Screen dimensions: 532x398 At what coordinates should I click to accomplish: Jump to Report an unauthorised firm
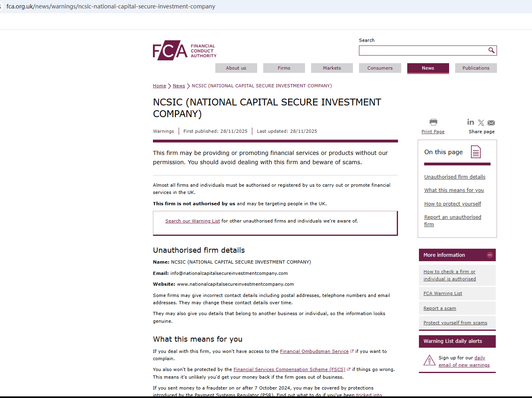point(453,221)
